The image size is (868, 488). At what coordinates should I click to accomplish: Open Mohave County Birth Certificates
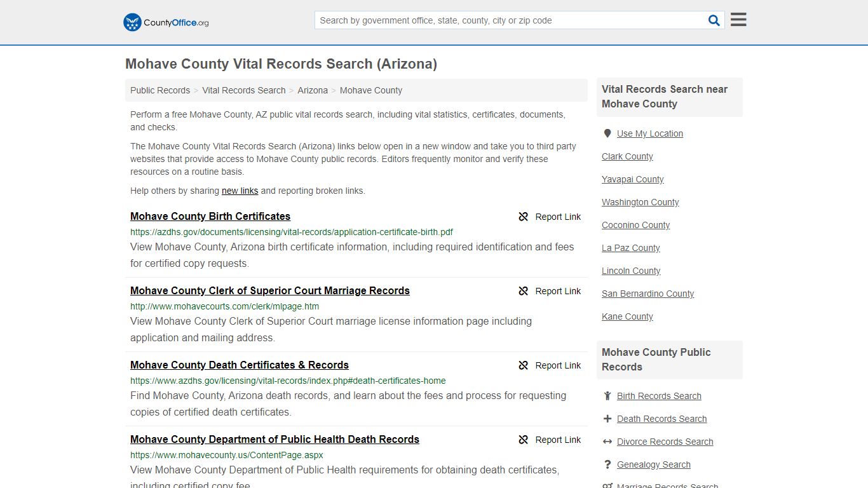point(210,216)
